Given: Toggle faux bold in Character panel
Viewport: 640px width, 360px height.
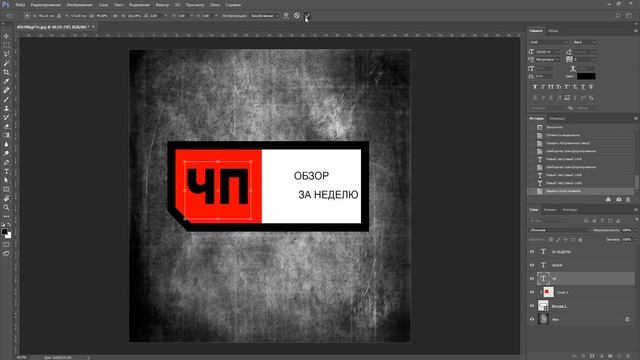Looking at the screenshot, I should pos(535,87).
